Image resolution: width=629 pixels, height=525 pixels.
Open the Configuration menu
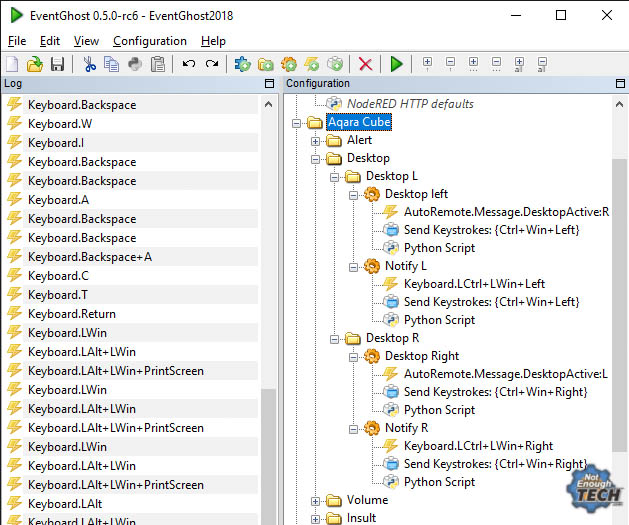click(x=150, y=41)
